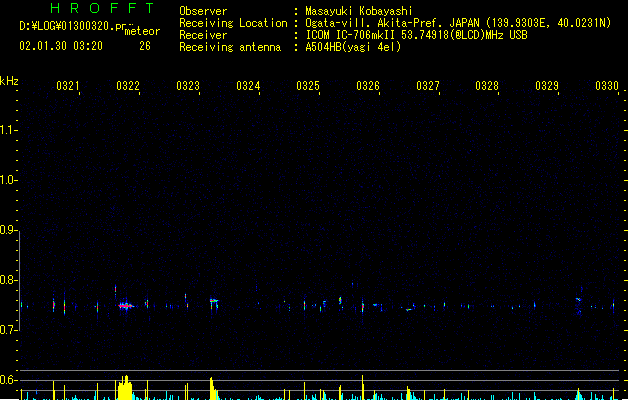
Task: Click the 0328 time axis label
Action: [x=487, y=86]
